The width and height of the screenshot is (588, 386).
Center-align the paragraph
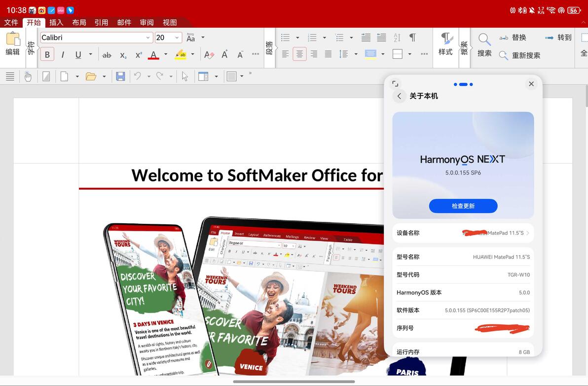(299, 54)
